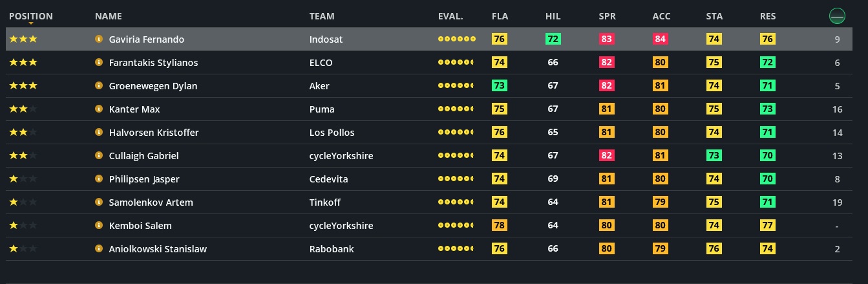
Task: Click the Samolenkov Artem rider name
Action: click(151, 202)
